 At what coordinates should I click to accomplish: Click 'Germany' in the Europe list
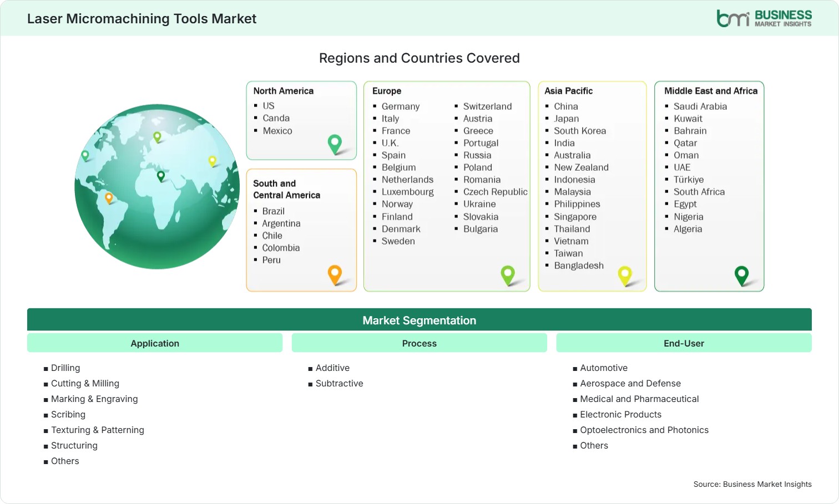tap(401, 106)
